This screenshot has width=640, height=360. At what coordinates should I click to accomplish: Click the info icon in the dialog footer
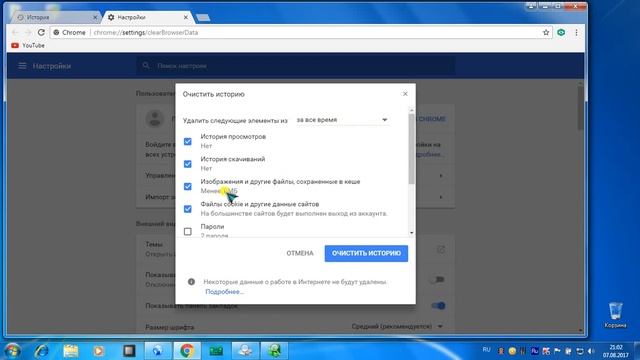(191, 282)
